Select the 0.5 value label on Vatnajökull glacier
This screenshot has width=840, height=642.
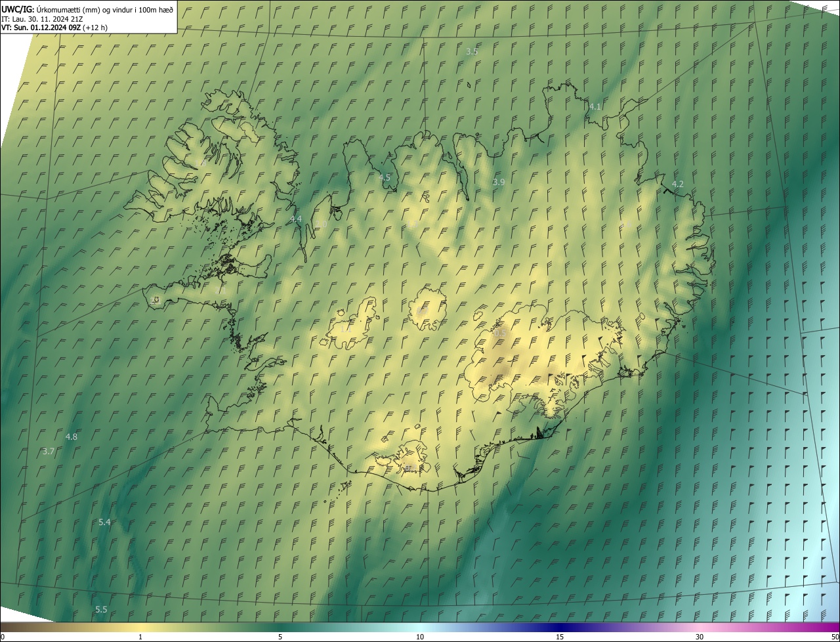click(500, 333)
